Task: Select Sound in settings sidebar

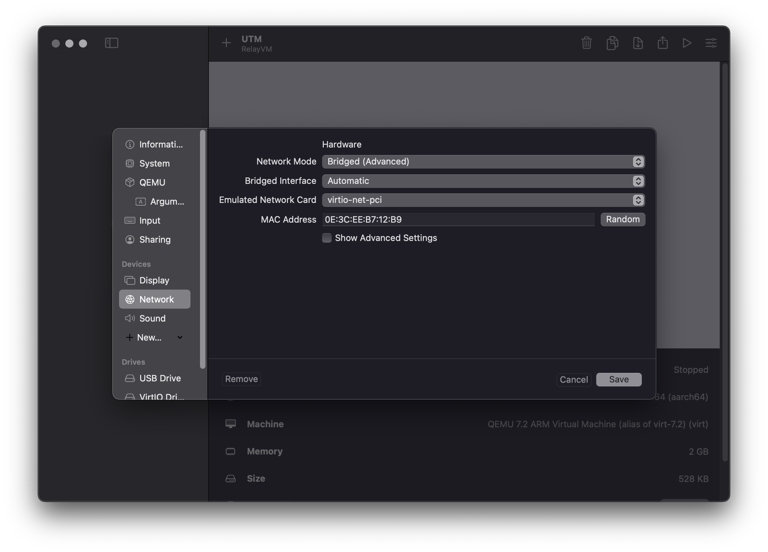Action: coord(152,318)
